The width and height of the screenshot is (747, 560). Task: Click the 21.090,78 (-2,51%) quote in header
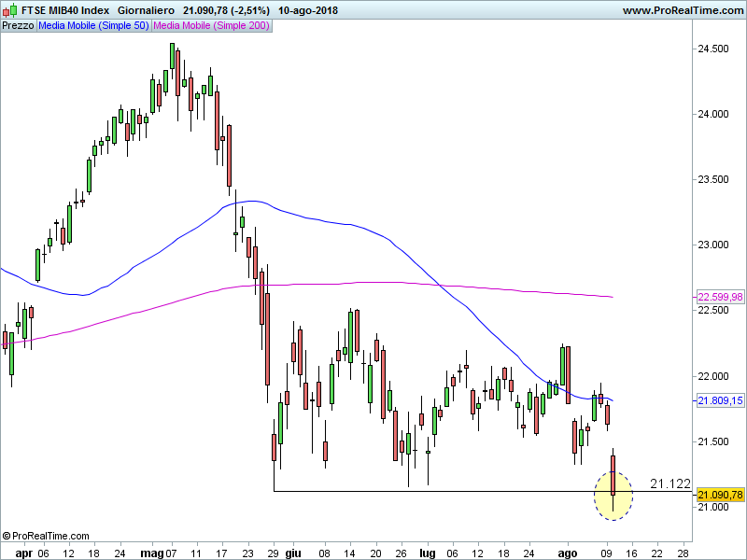226,10
